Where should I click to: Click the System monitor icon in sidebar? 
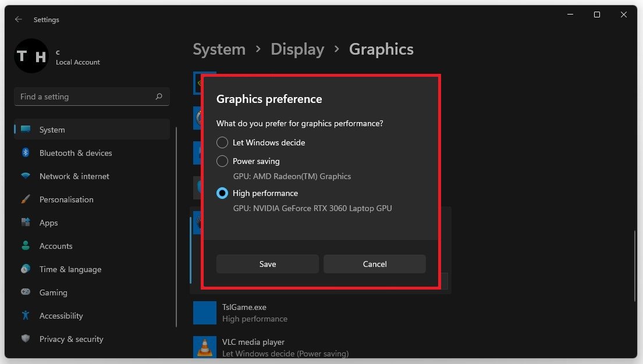26,129
